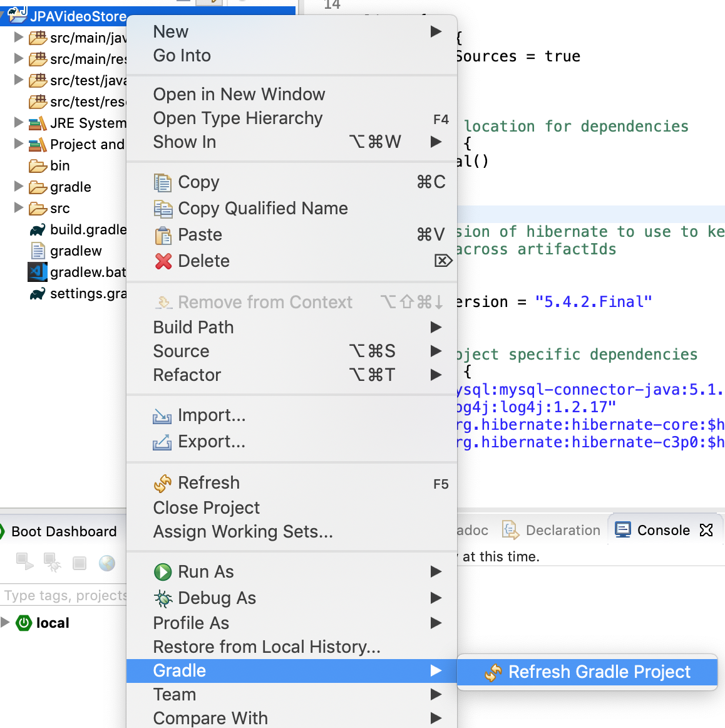Click the red Delete icon
The image size is (725, 728).
(x=163, y=261)
